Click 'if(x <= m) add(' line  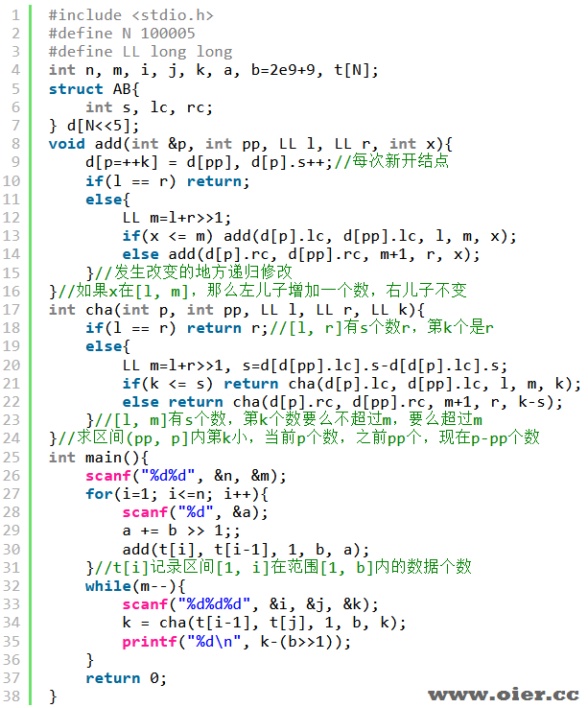pyautogui.click(x=319, y=236)
